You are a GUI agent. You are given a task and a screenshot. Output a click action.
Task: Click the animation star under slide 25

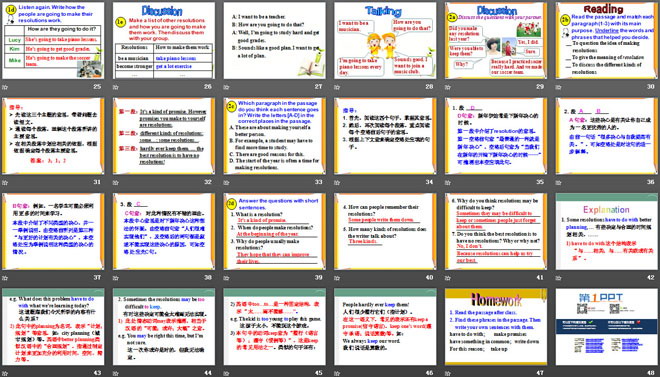[x=5, y=87]
